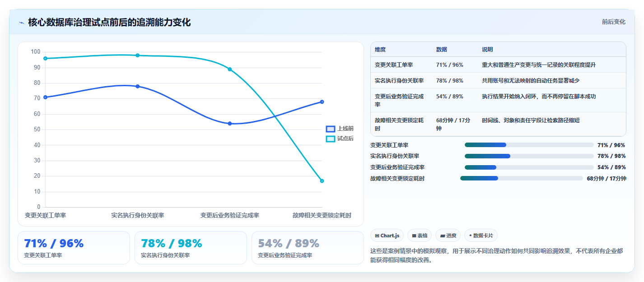
Task: Click the 前后变化 label in header
Action: [x=613, y=22]
